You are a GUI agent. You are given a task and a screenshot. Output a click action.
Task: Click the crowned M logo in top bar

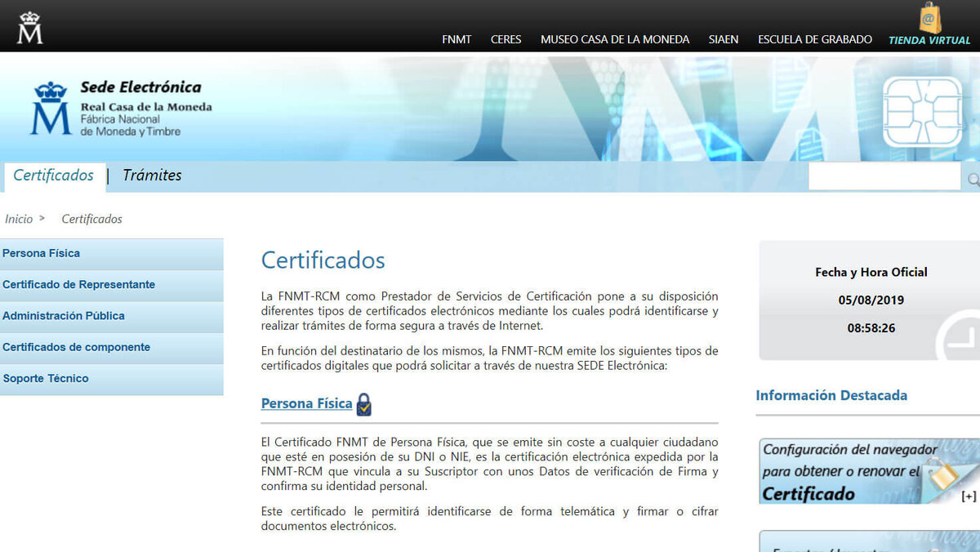(x=30, y=28)
